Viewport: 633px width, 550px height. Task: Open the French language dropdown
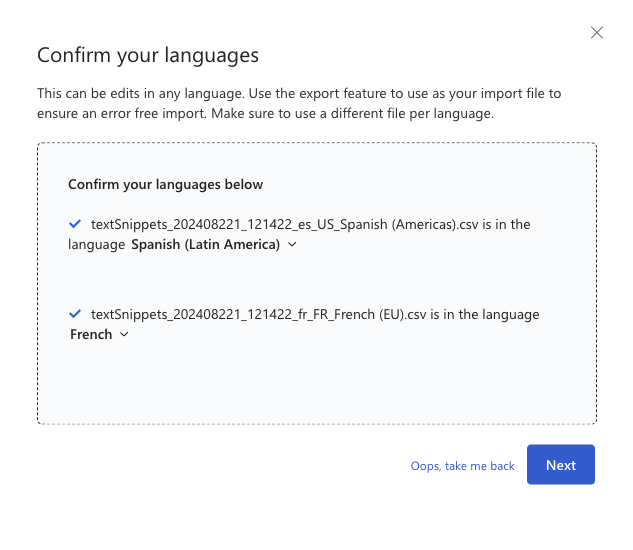91,334
